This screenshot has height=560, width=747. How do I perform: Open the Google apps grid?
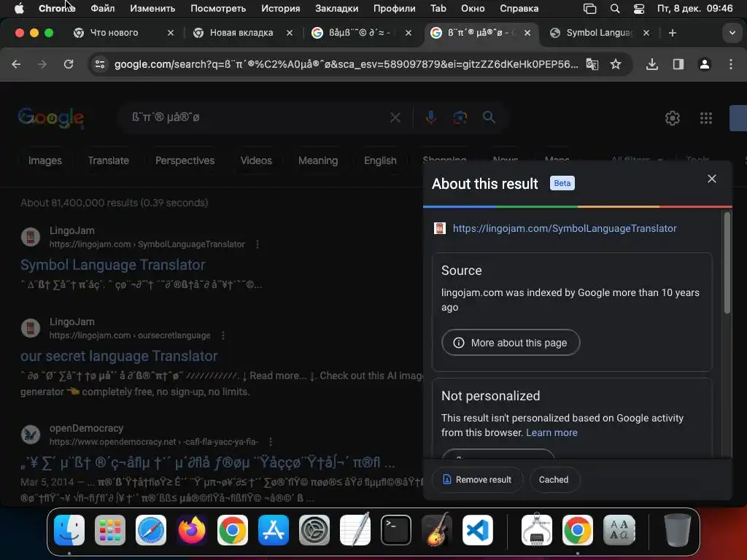706,117
